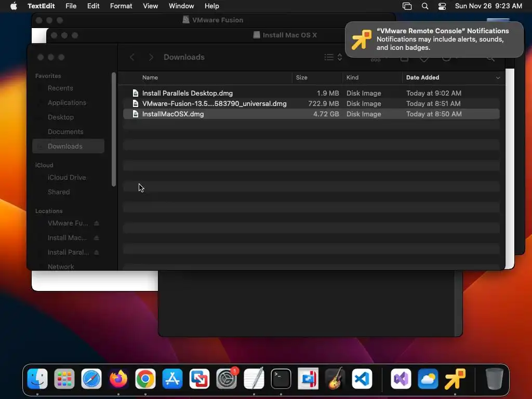Open the View menu
The width and height of the screenshot is (532, 399).
pos(150,6)
